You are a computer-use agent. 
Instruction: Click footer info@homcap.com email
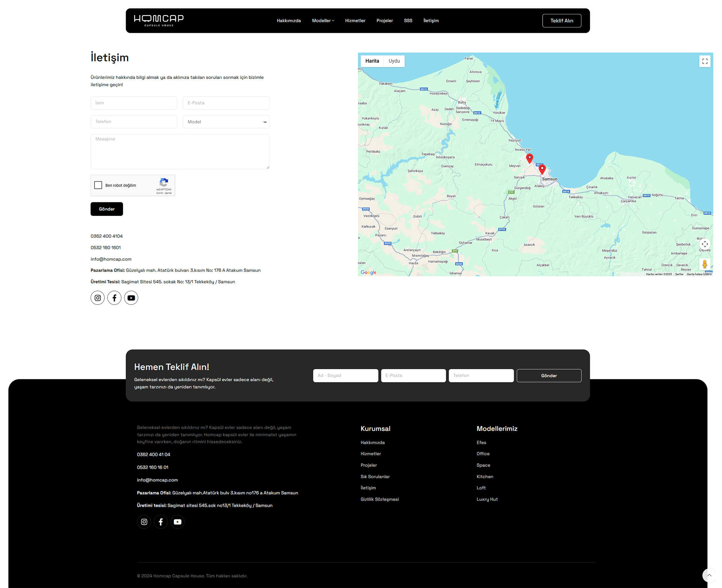(157, 480)
